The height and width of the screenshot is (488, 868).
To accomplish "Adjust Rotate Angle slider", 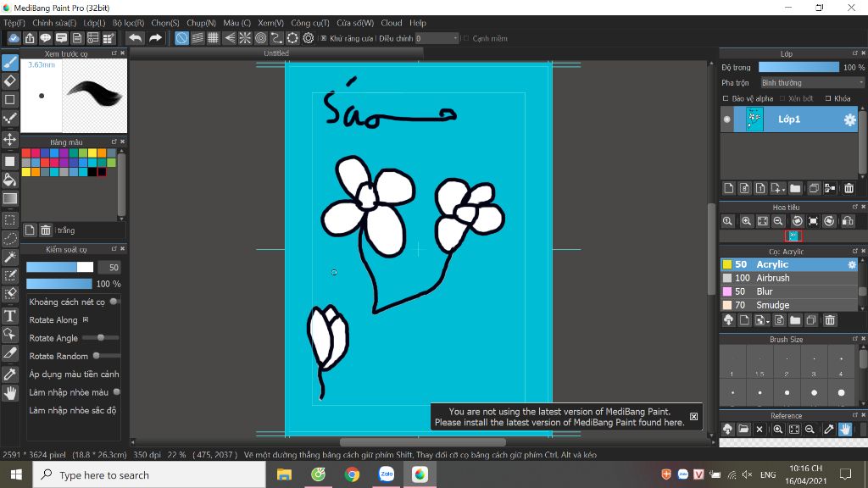I will pos(101,337).
